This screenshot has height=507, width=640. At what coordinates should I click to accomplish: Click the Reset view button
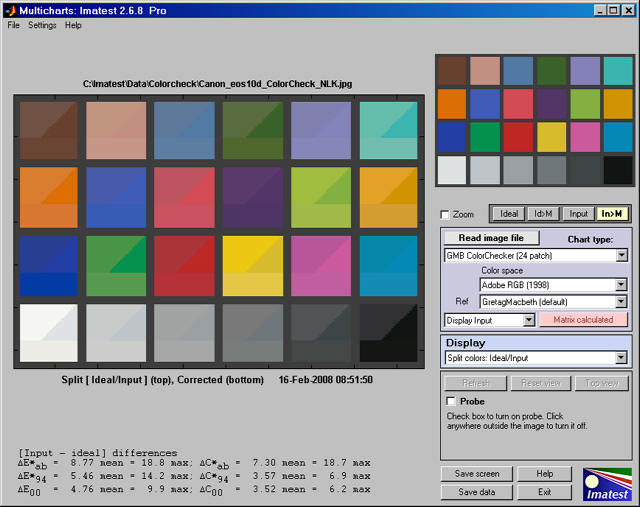pos(541,383)
